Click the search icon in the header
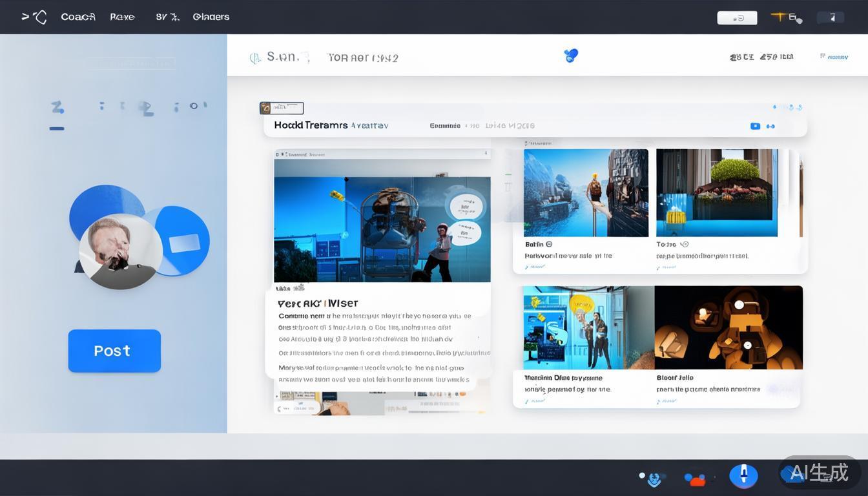868x496 pixels. coord(255,58)
